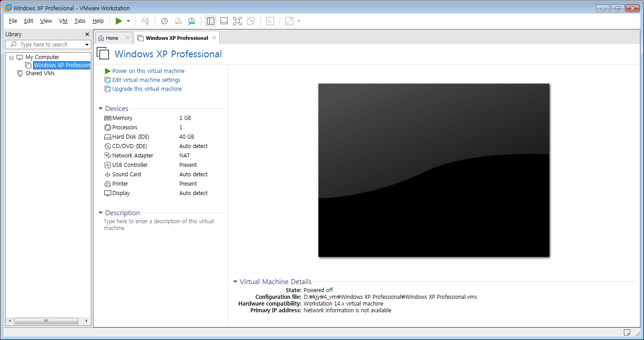Click Upgrade this virtual machine
Screen dimensions: 644x340
coord(147,89)
